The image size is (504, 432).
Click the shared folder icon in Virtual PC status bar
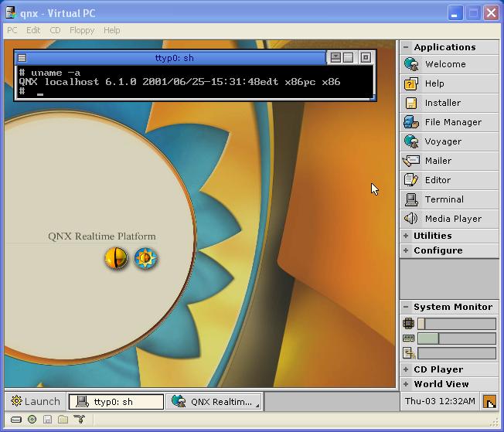63,419
